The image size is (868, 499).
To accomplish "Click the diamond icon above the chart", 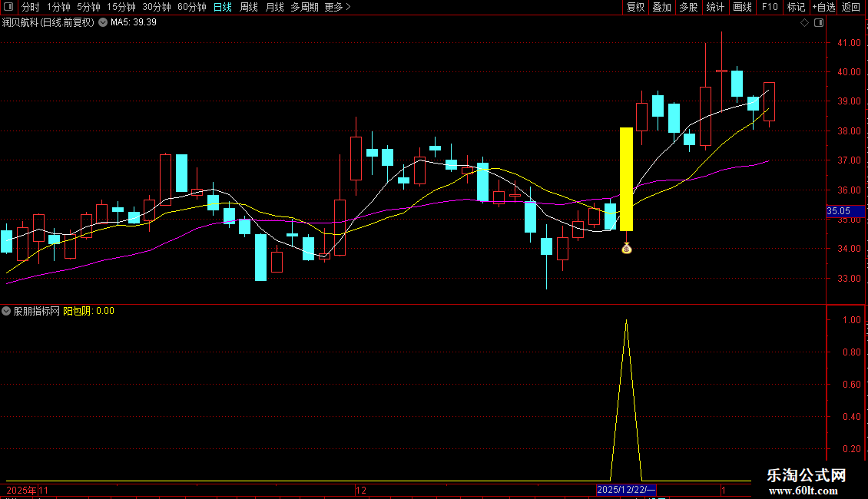I will [805, 23].
